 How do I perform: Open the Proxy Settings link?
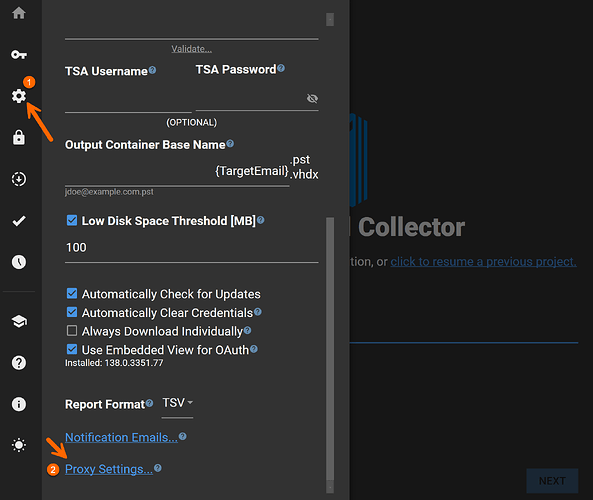pyautogui.click(x=109, y=469)
